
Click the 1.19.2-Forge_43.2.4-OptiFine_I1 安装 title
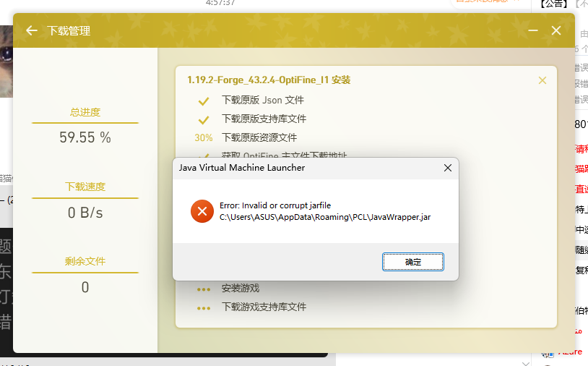pyautogui.click(x=269, y=80)
